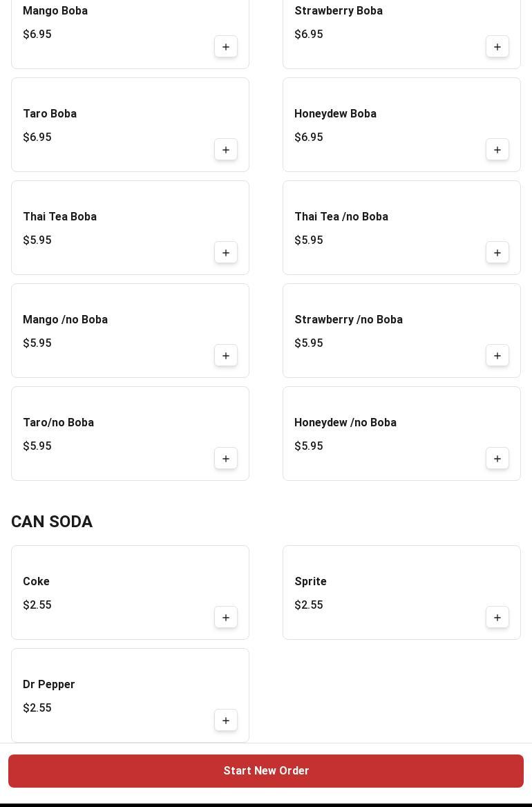Click plus for Honeydew /no Boba

(x=497, y=459)
